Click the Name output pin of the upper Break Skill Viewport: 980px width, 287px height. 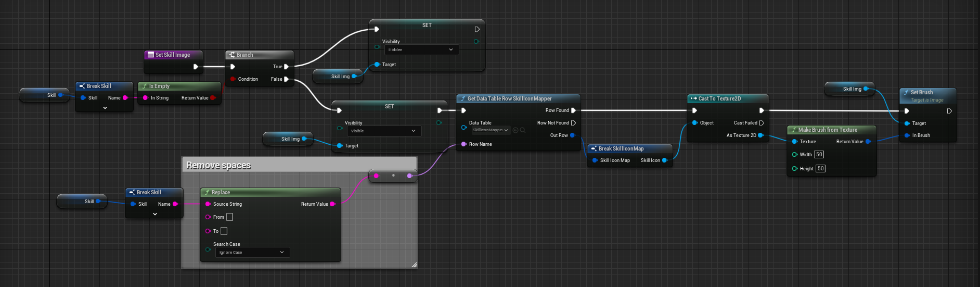tap(125, 98)
